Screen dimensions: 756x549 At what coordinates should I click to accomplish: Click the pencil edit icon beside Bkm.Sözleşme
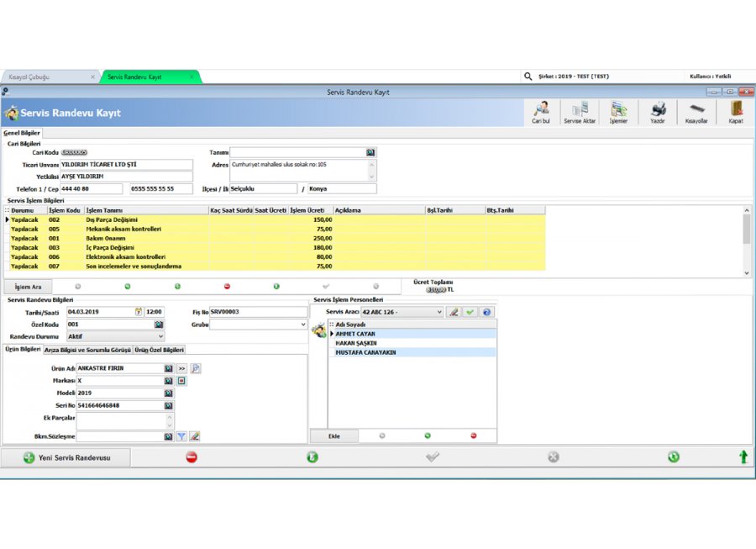point(194,436)
